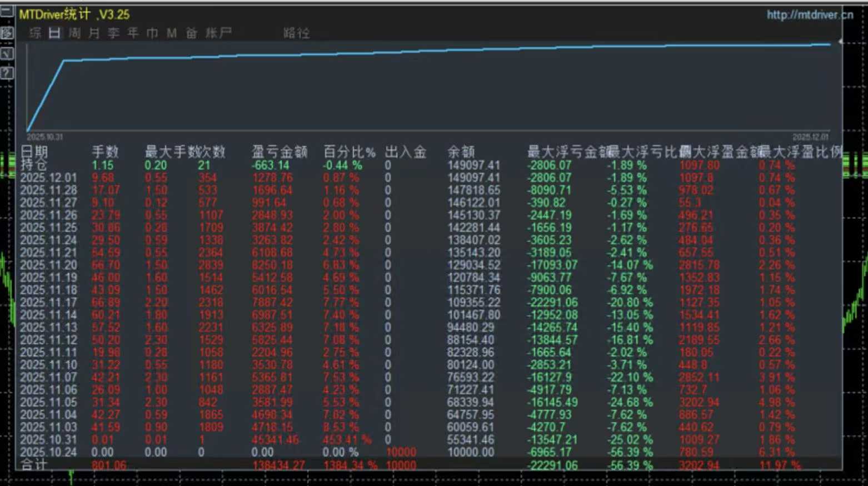This screenshot has width=868, height=486.
Task: Open the 账户 account menu item
Action: [217, 33]
